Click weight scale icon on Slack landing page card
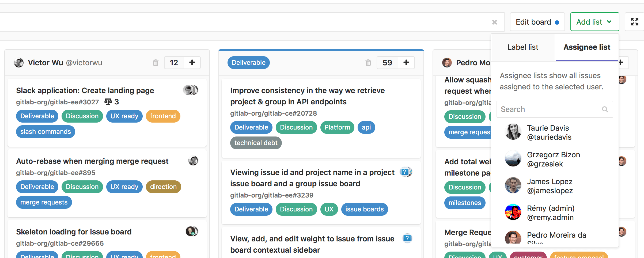Image resolution: width=644 pixels, height=258 pixels. [108, 102]
